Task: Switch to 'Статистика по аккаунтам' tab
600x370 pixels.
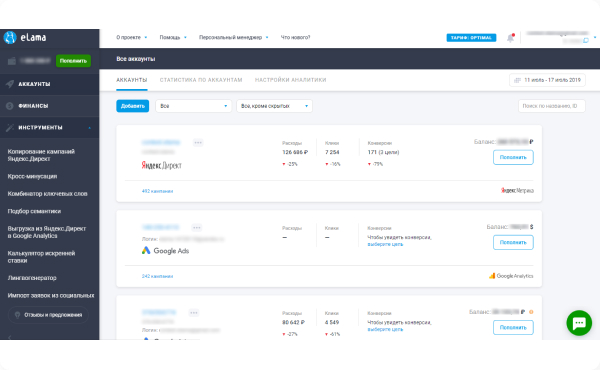Action: [201, 80]
